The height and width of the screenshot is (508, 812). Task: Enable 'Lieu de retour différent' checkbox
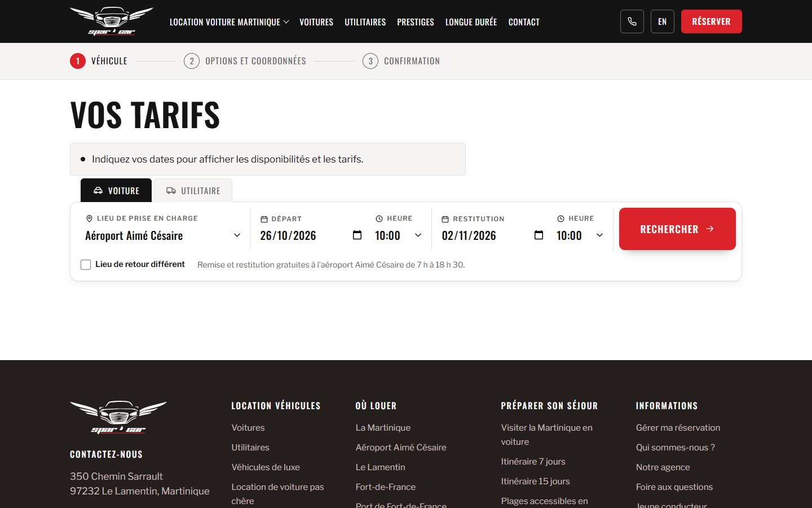click(86, 265)
